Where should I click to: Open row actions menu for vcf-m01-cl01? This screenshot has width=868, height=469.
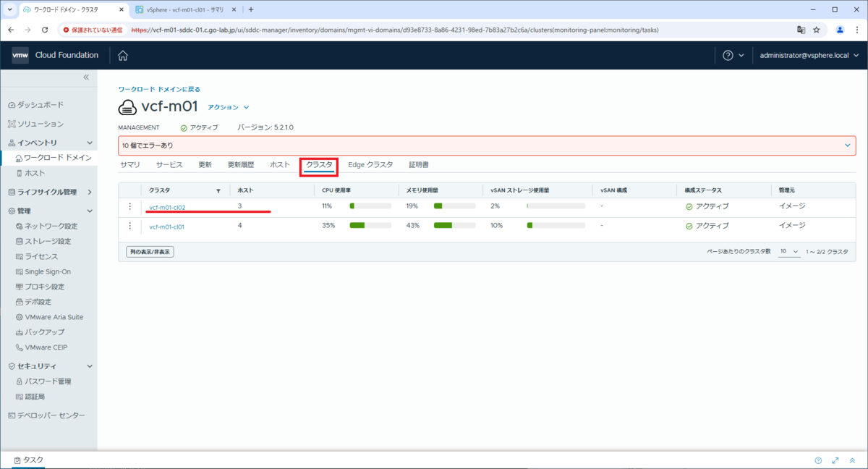tap(130, 226)
